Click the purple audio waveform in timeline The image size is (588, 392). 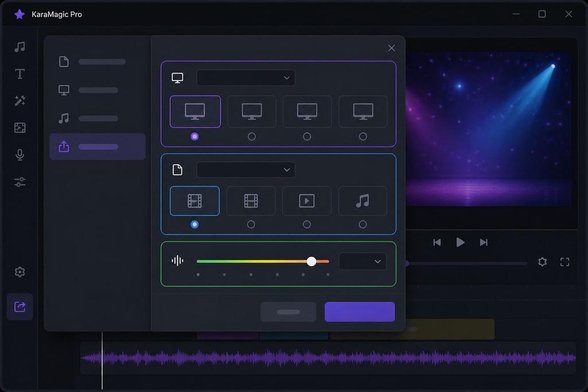pyautogui.click(x=328, y=358)
